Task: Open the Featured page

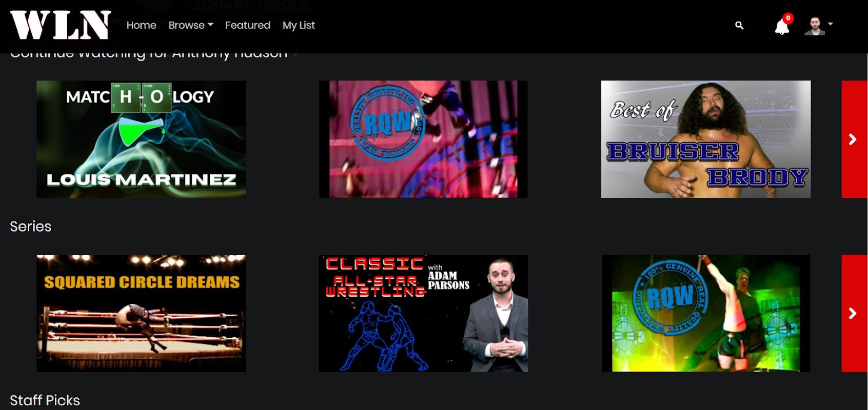Action: point(248,25)
